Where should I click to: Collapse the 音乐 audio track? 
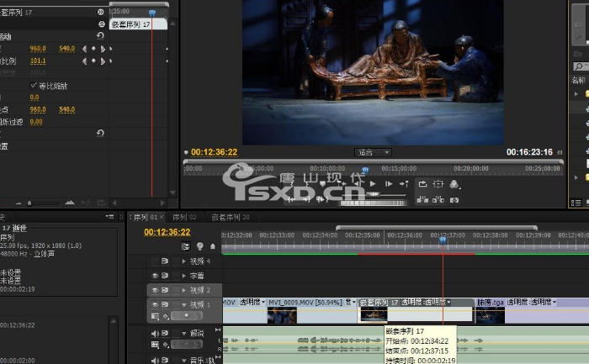click(x=183, y=361)
